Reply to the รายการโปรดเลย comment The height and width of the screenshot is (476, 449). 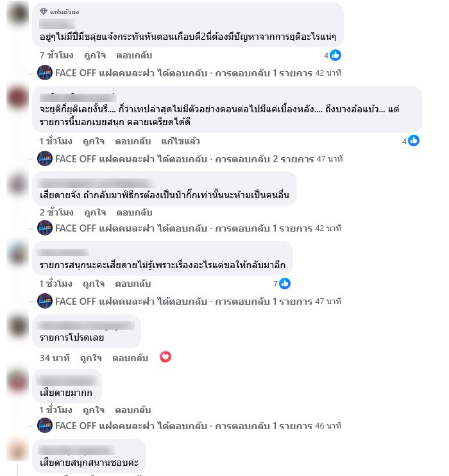(130, 358)
